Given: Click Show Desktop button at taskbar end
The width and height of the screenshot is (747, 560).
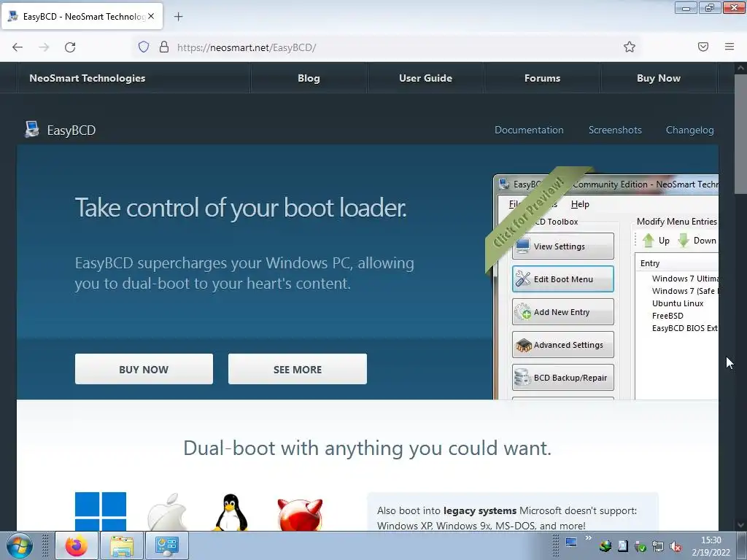Looking at the screenshot, I should tap(742, 545).
